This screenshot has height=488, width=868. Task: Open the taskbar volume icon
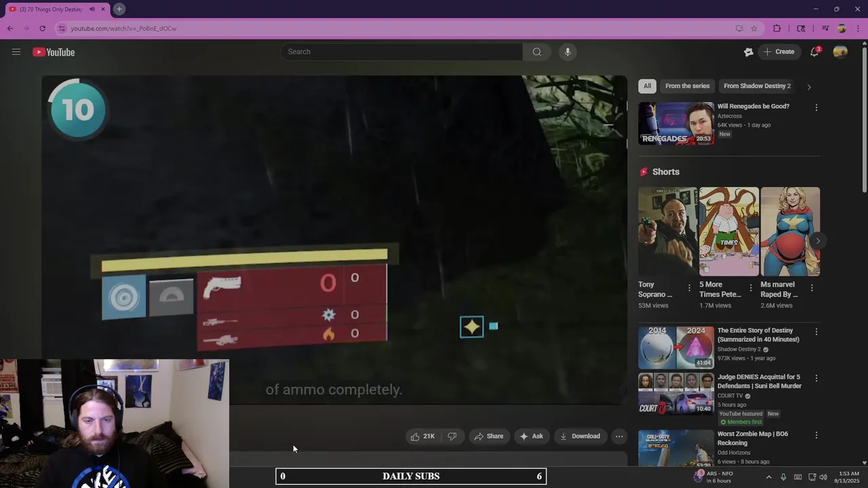(824, 477)
